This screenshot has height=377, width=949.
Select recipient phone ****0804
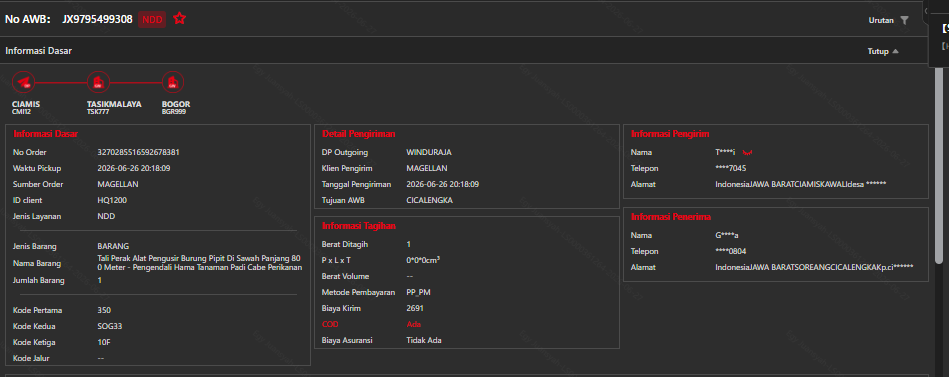click(x=731, y=251)
